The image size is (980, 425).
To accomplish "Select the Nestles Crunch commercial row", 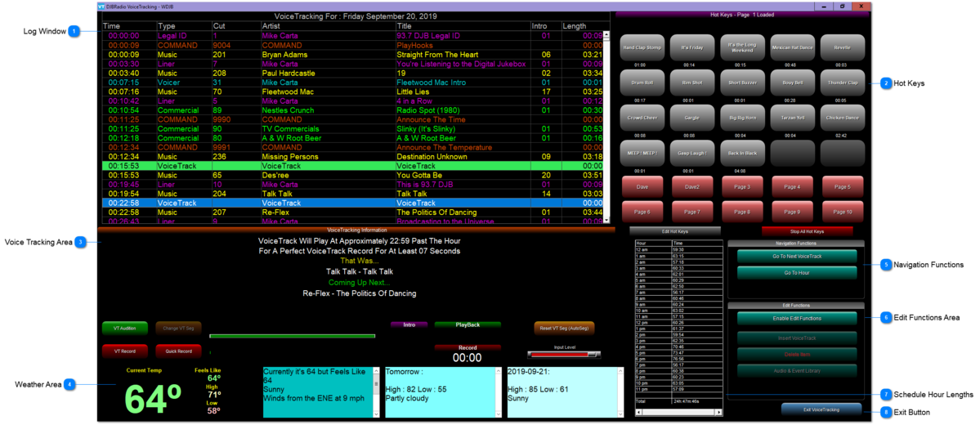I will point(352,110).
